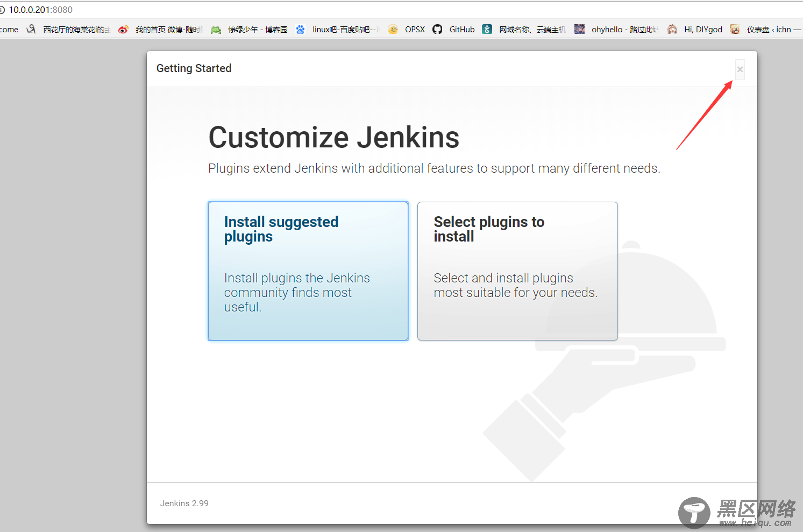Click the 'Plugins extend Jenkins' description text
This screenshot has width=803, height=532.
[434, 168]
